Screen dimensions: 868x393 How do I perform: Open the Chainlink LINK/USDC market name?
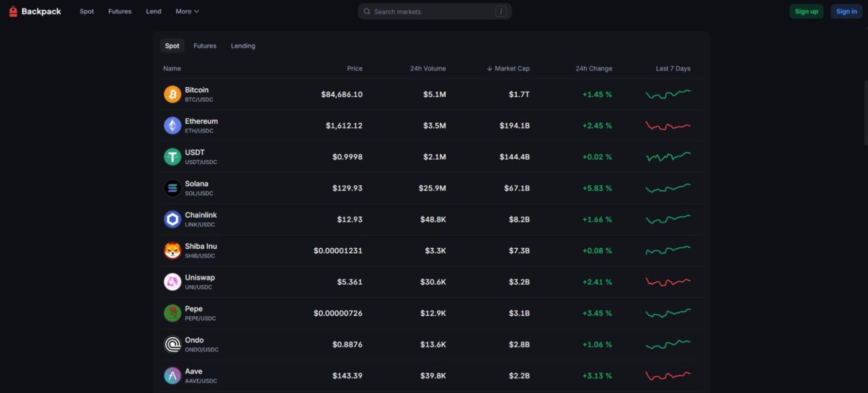[x=201, y=219]
